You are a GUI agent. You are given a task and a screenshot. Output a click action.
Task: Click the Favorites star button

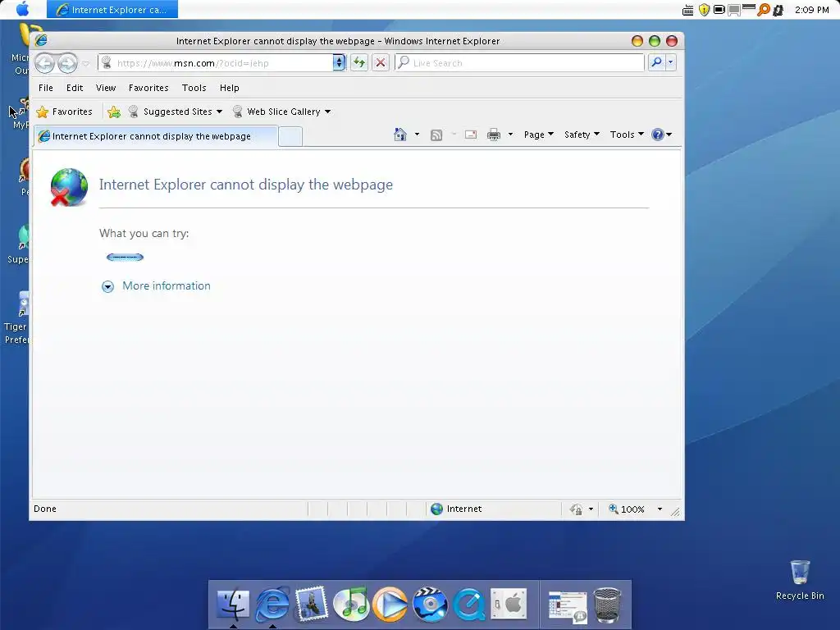(x=64, y=112)
